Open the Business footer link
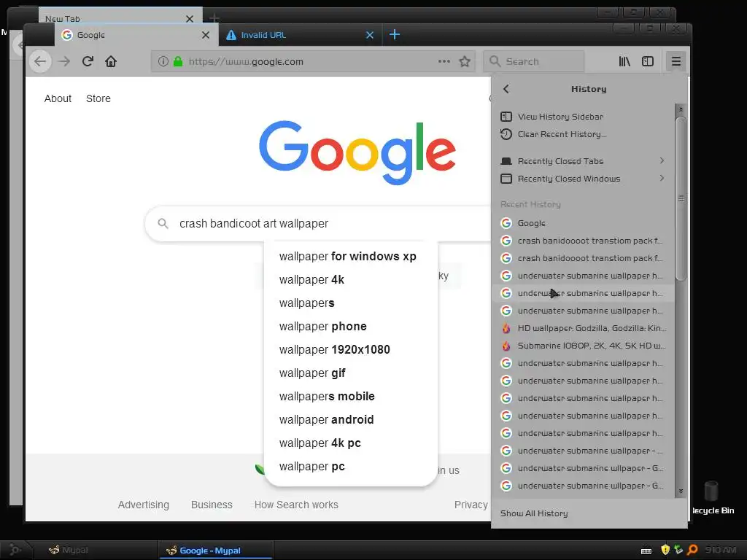This screenshot has height=560, width=747. click(x=212, y=505)
